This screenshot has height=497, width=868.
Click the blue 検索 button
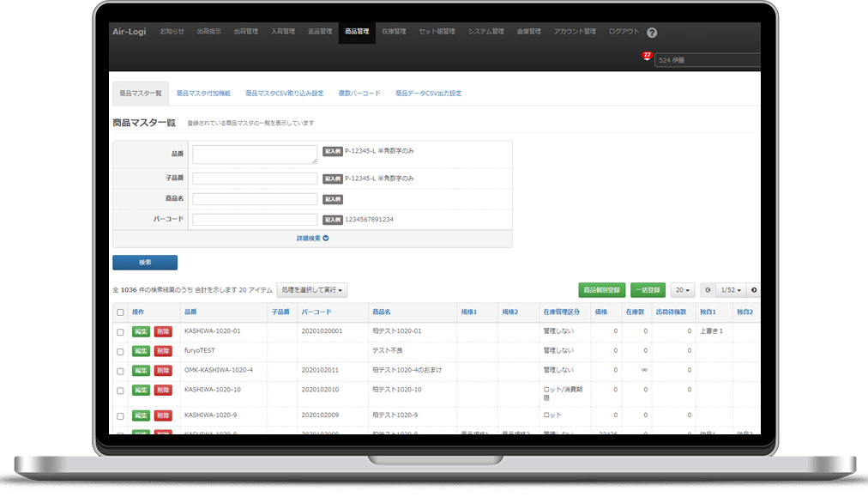(145, 263)
